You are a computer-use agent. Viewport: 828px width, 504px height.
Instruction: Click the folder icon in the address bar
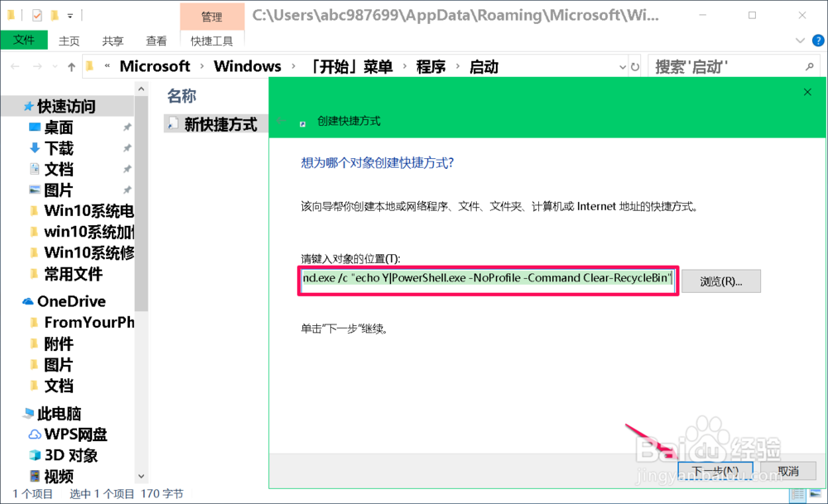point(89,65)
